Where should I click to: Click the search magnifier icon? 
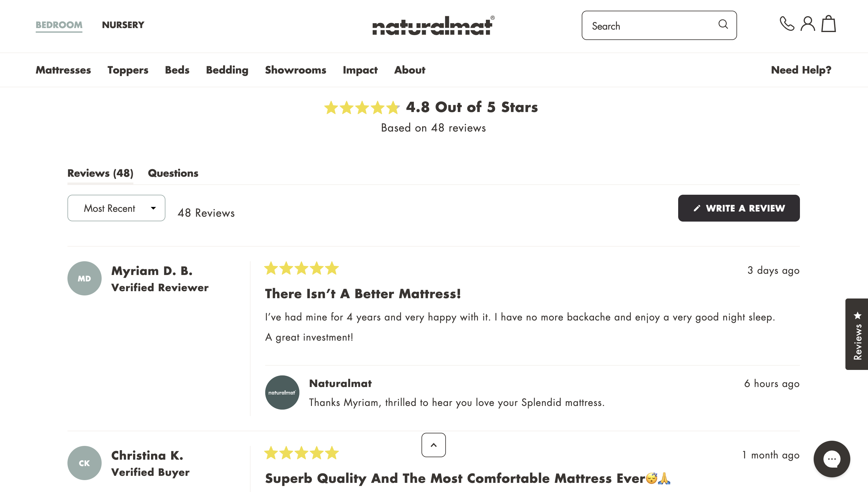click(723, 24)
